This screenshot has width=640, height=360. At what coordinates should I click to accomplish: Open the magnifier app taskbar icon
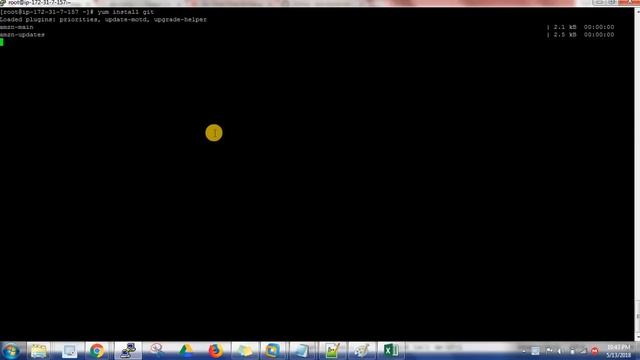(157, 351)
